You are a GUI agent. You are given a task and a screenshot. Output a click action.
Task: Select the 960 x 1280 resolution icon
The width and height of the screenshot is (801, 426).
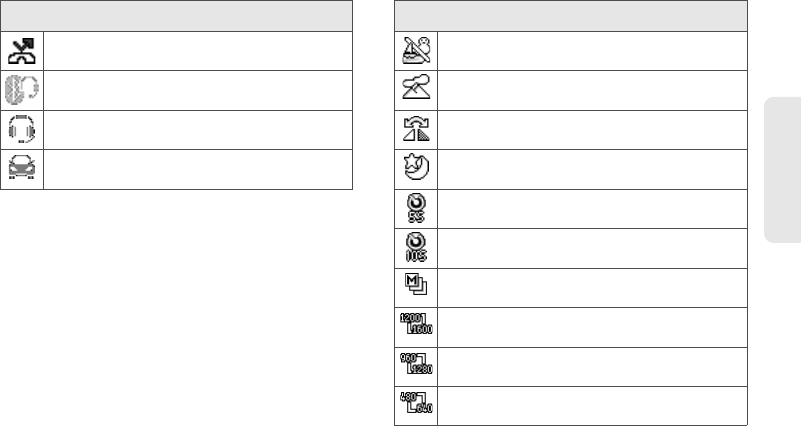click(416, 364)
